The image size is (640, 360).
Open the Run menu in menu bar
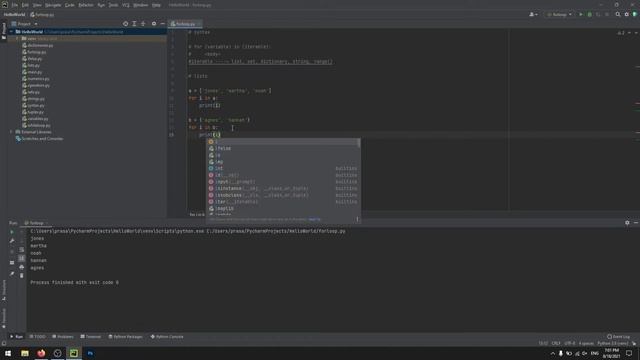pyautogui.click(x=101, y=5)
